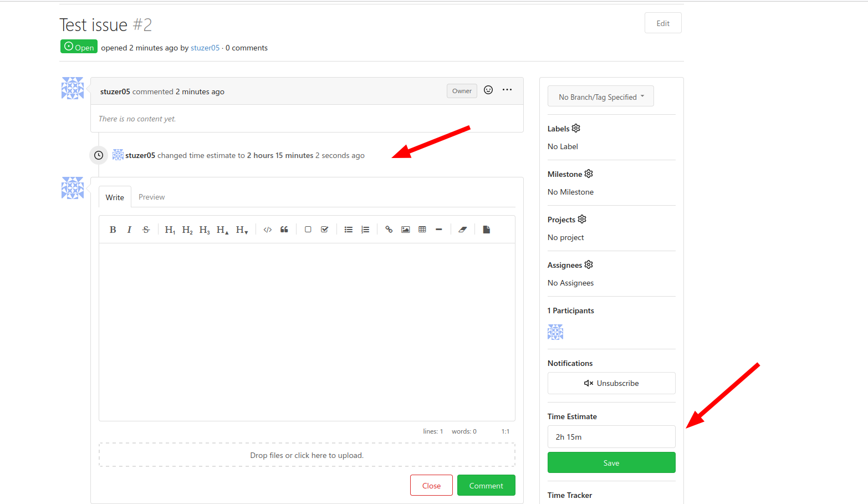Image resolution: width=868 pixels, height=504 pixels.
Task: Click inside the comment text area
Action: pyautogui.click(x=307, y=332)
